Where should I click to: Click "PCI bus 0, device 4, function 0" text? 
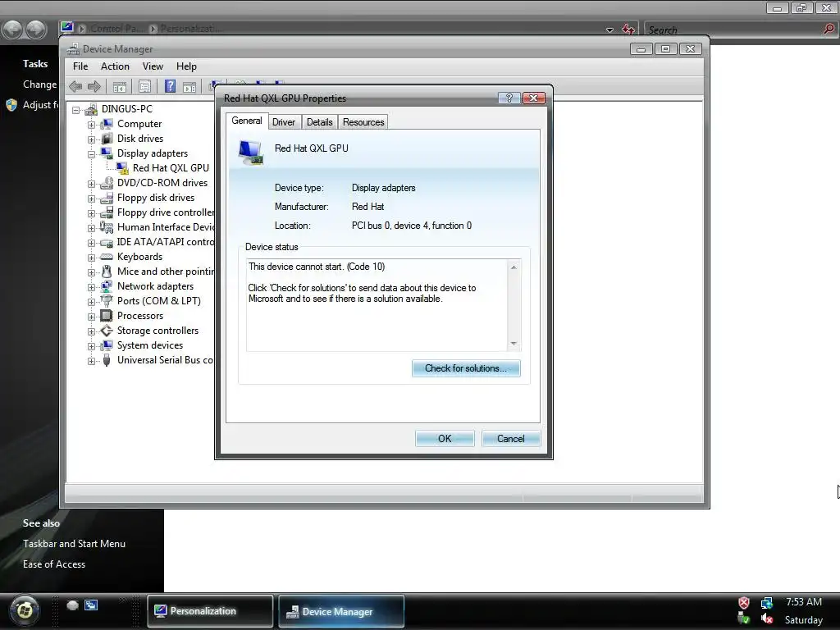coord(412,226)
